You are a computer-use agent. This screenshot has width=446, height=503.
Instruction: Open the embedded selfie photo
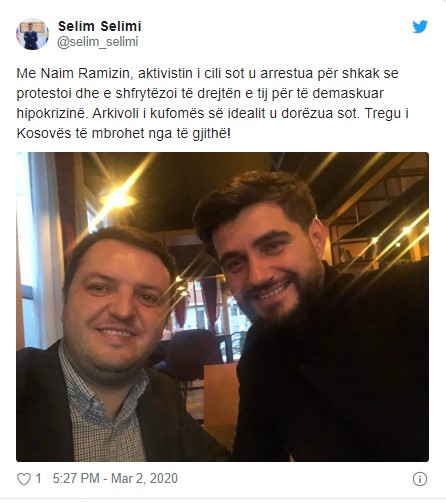(x=222, y=307)
